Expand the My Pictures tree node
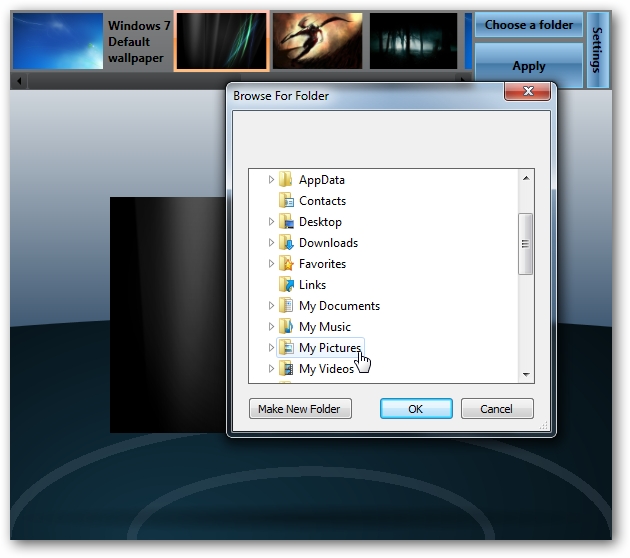 271,347
